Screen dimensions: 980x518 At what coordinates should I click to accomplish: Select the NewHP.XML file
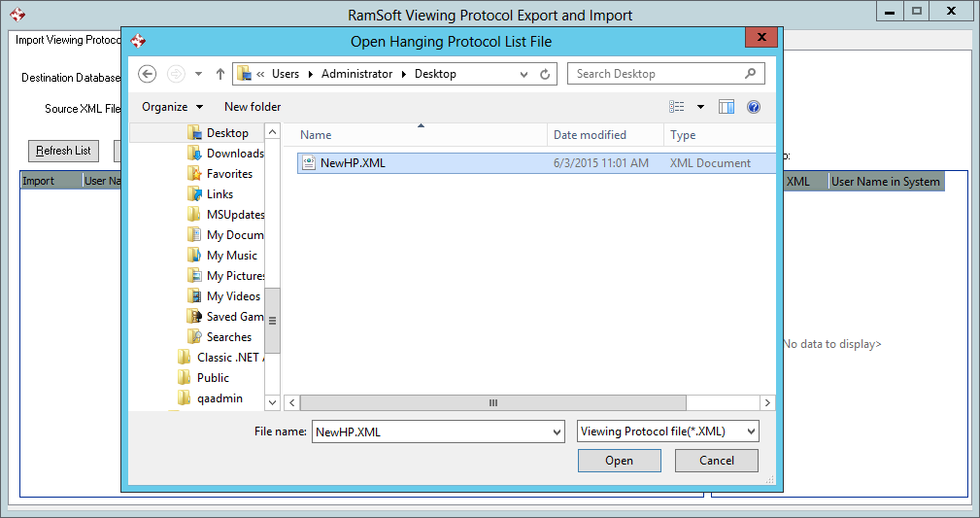pyautogui.click(x=353, y=163)
